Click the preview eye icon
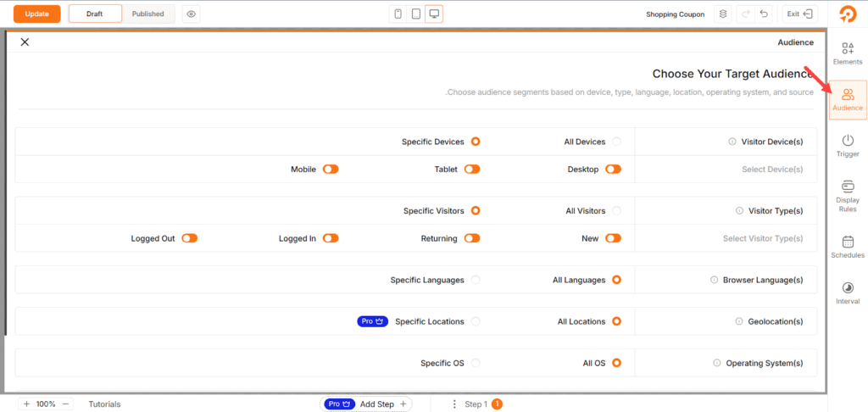This screenshot has height=412, width=868. (x=191, y=14)
